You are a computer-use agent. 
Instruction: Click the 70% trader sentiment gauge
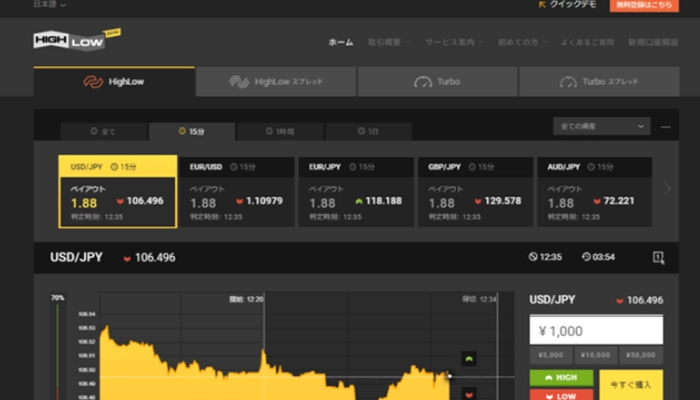tap(58, 346)
